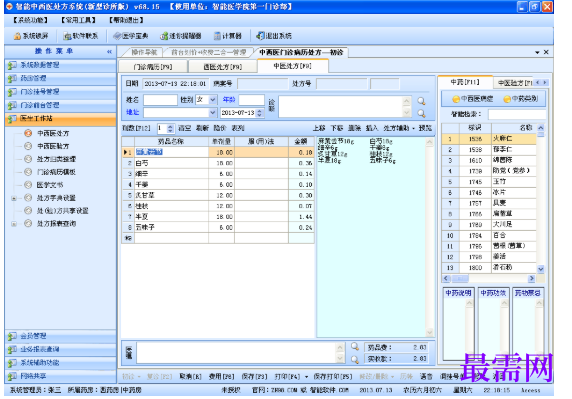This screenshot has width=572, height=399.
Task: Switch to the 前台划价+收费二合一管理 tab
Action: 209,53
